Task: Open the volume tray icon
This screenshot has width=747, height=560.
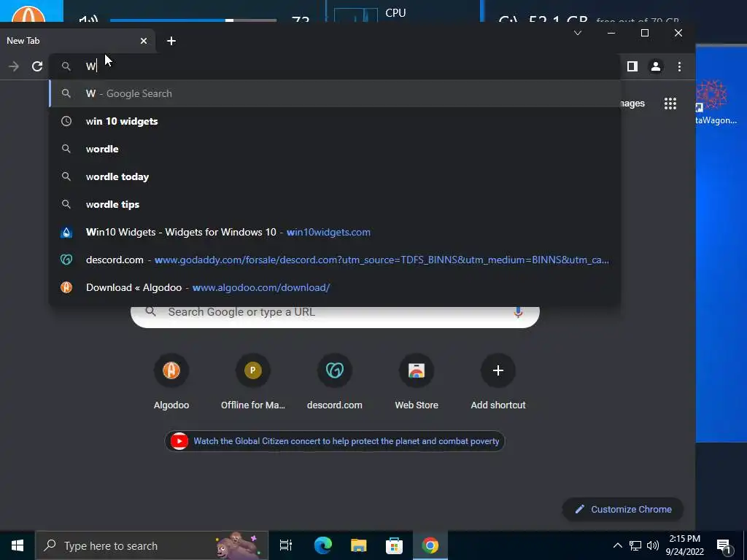Action: 653,545
